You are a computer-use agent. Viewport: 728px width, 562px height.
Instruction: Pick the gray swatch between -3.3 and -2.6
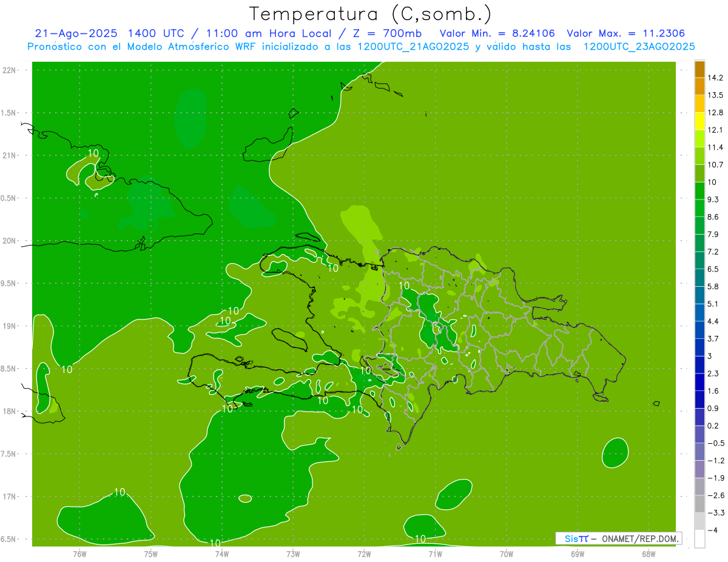click(699, 504)
